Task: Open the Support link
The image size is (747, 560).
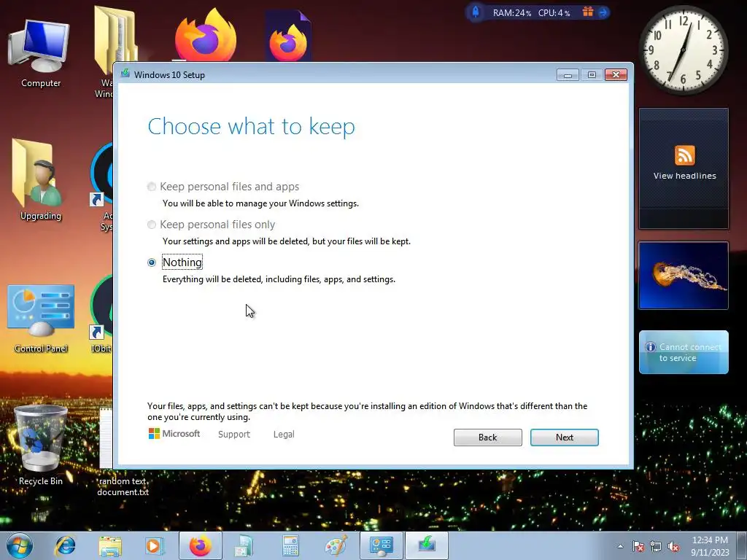Action: click(x=234, y=435)
